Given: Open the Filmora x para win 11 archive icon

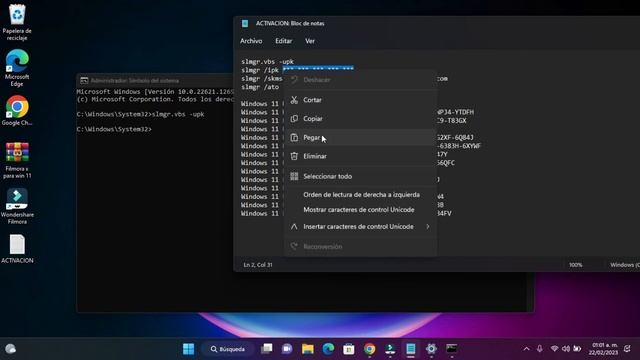Looking at the screenshot, I should [x=17, y=160].
